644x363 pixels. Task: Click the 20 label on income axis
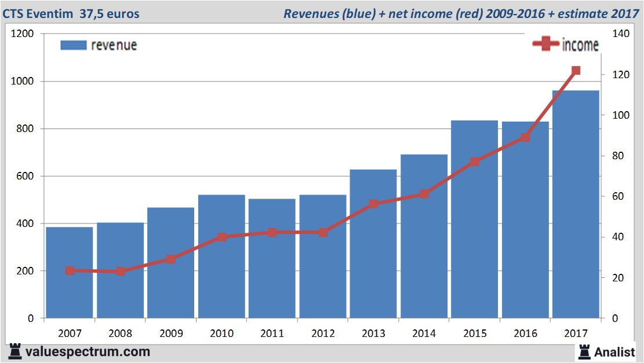tap(618, 278)
